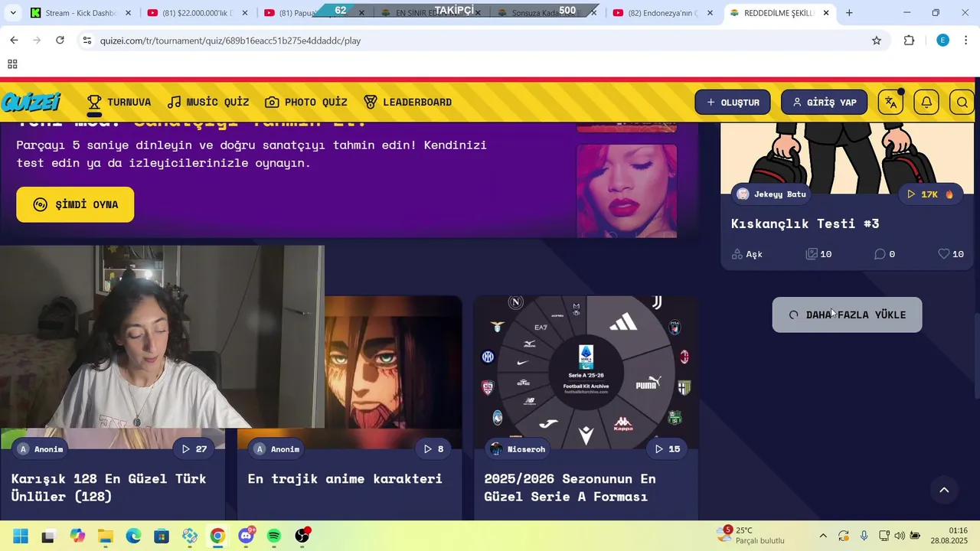Open the Windows Start menu
Image resolution: width=980 pixels, height=551 pixels.
tap(21, 536)
